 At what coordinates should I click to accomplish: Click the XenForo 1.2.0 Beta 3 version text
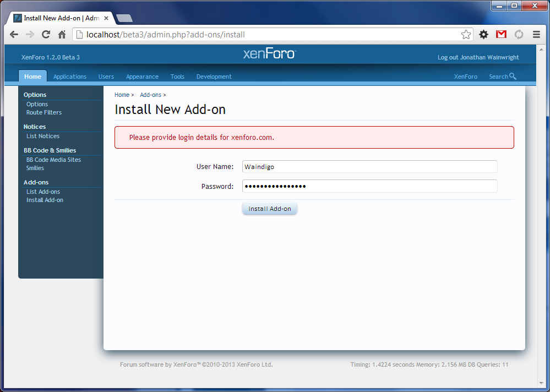tap(51, 57)
